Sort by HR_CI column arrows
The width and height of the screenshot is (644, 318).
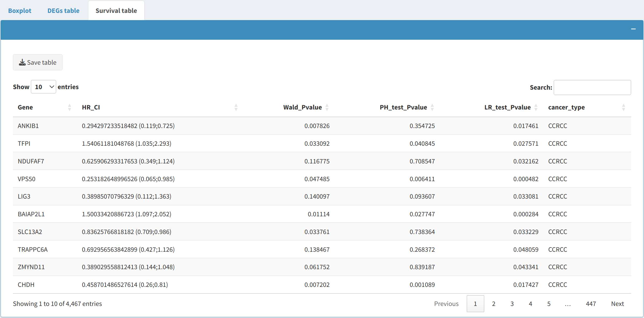pos(236,107)
